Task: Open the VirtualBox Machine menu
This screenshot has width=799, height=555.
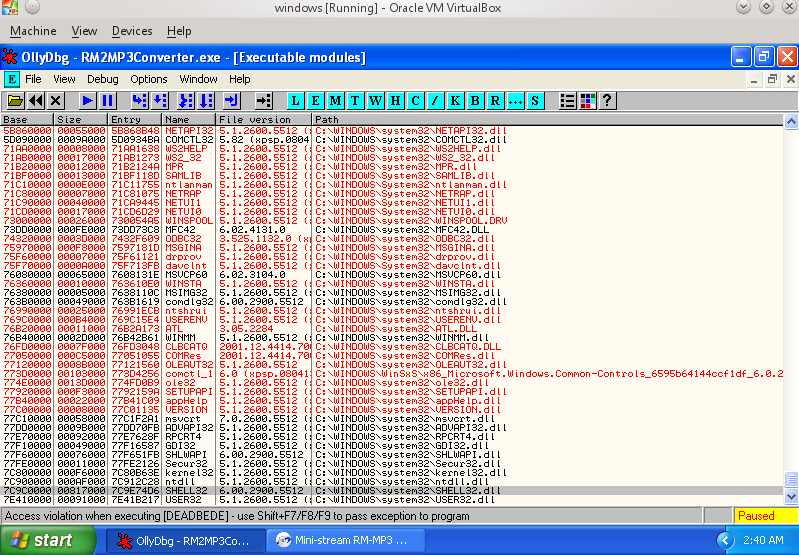Action: point(33,31)
